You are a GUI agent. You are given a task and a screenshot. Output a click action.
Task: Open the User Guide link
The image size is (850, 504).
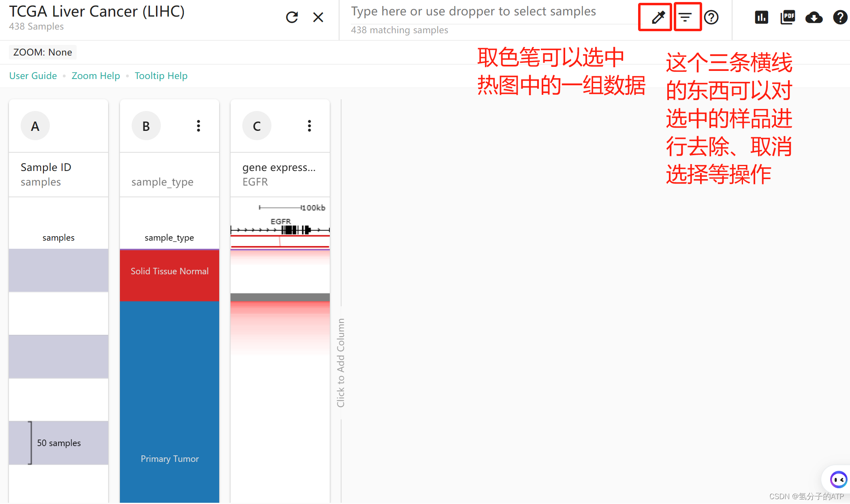33,76
